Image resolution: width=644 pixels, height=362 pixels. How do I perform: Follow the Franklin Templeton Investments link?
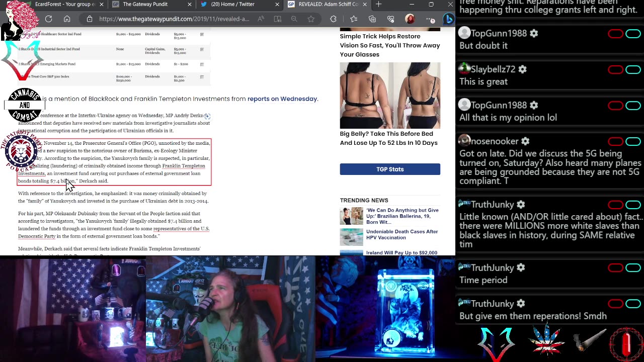pyautogui.click(x=111, y=169)
